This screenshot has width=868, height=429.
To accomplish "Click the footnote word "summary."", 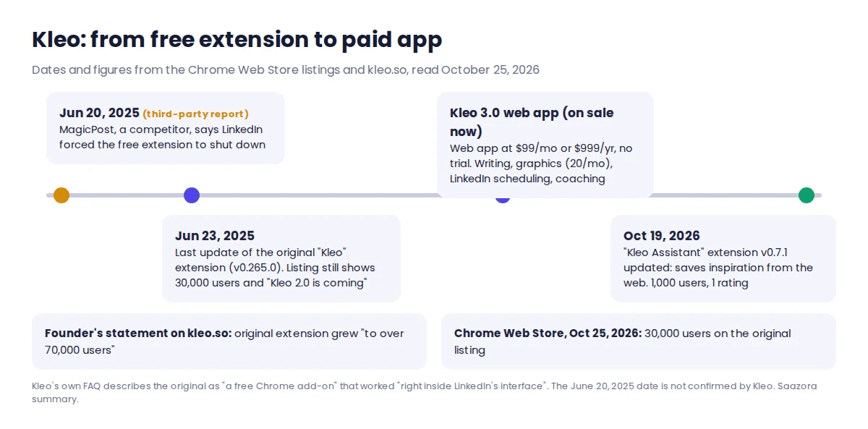I will [54, 399].
